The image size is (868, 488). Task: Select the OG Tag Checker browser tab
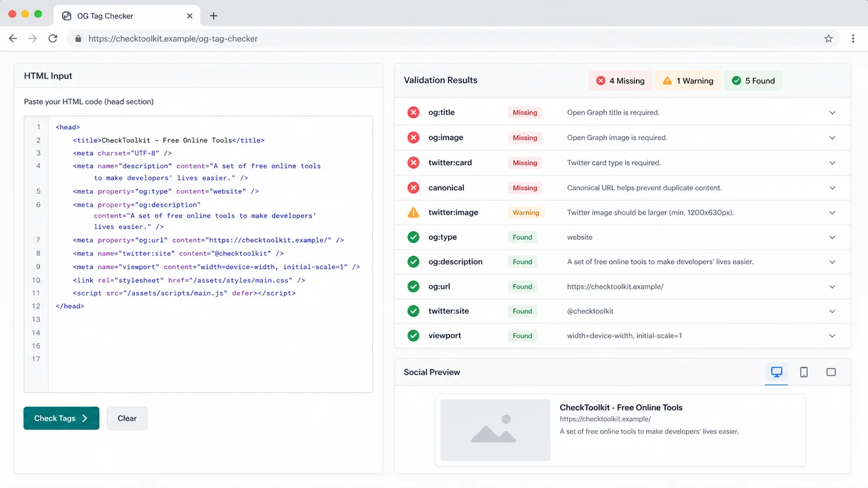(127, 16)
